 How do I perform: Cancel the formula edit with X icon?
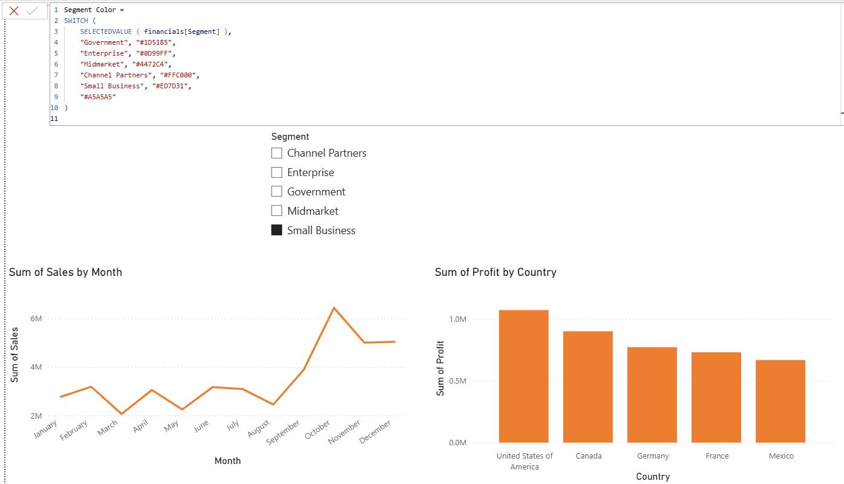14,11
